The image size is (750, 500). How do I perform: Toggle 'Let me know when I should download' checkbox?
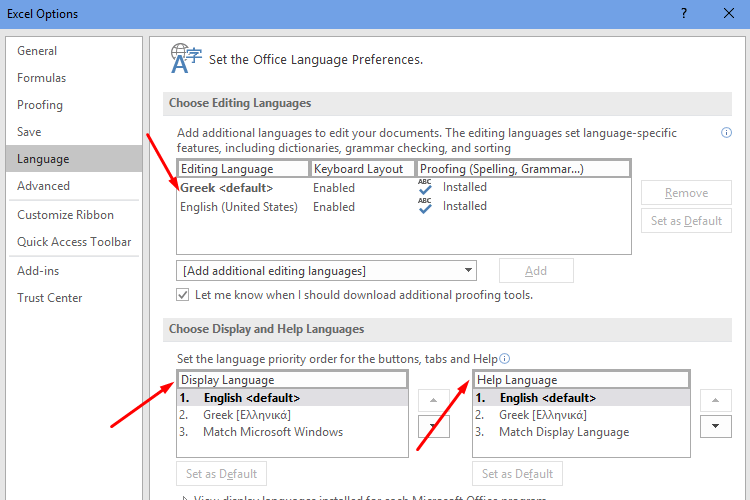click(183, 295)
